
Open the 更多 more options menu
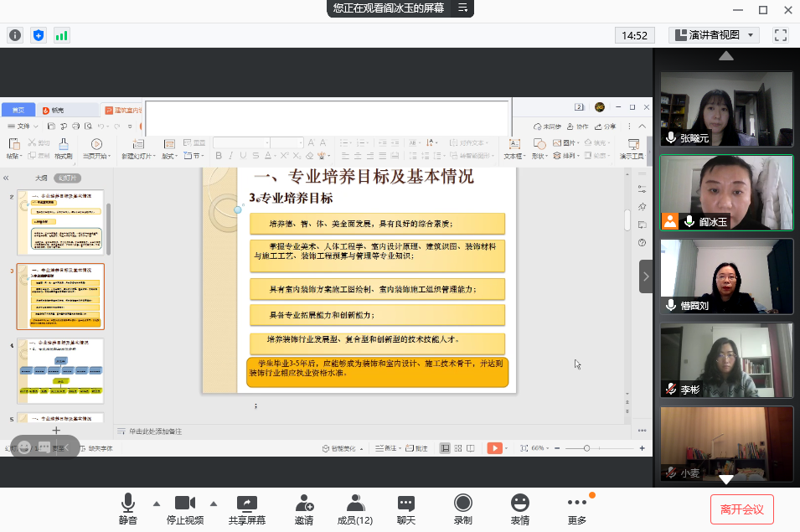(576, 509)
